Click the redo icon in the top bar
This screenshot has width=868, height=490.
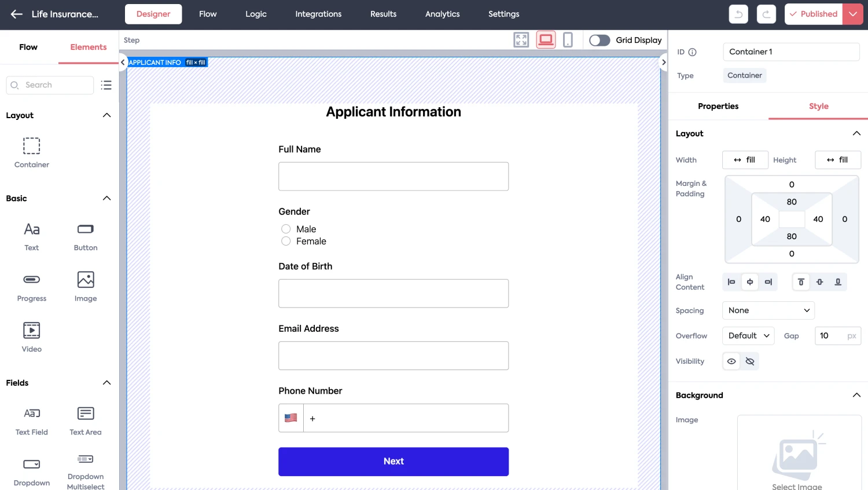click(x=766, y=14)
